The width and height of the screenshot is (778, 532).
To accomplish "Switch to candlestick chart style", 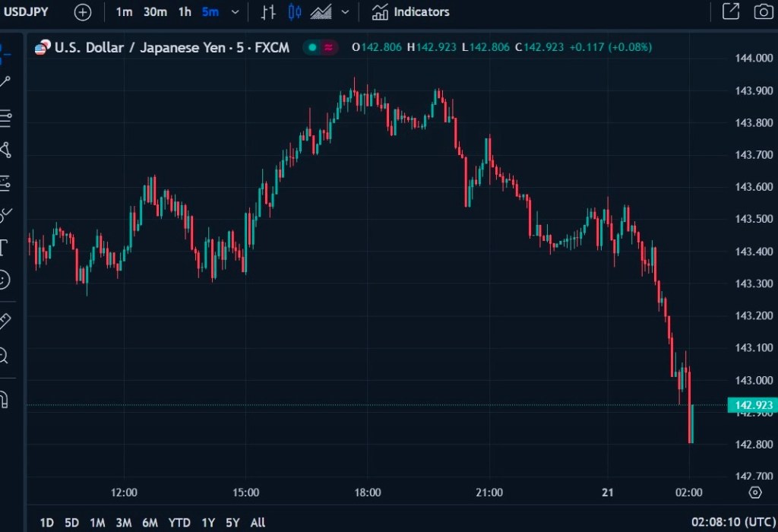I will click(296, 12).
